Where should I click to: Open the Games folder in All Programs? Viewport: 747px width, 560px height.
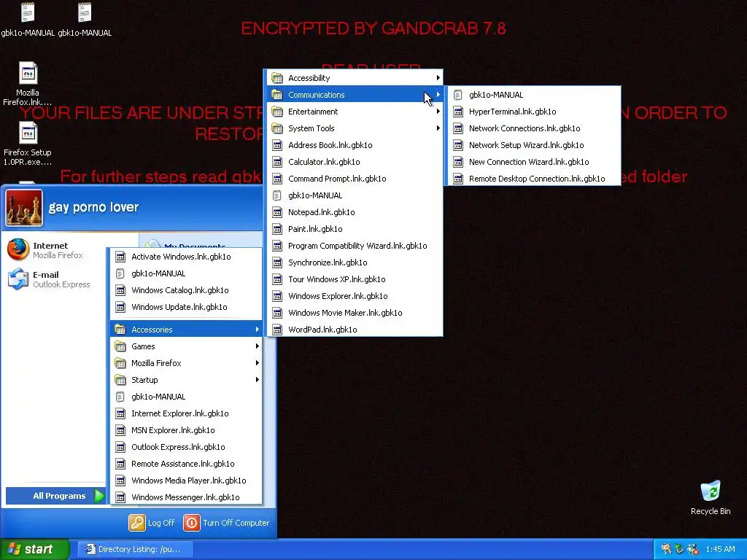[186, 346]
